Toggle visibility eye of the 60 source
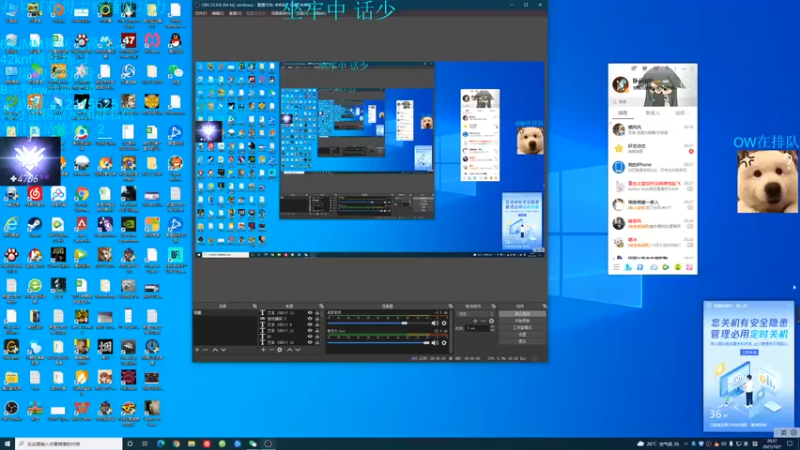 point(310,336)
